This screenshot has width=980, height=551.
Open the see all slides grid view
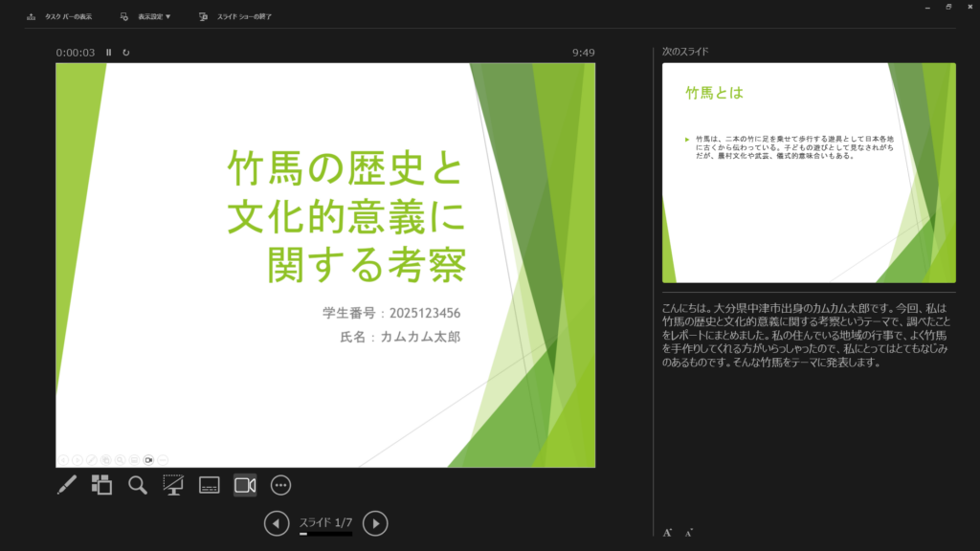point(101,485)
